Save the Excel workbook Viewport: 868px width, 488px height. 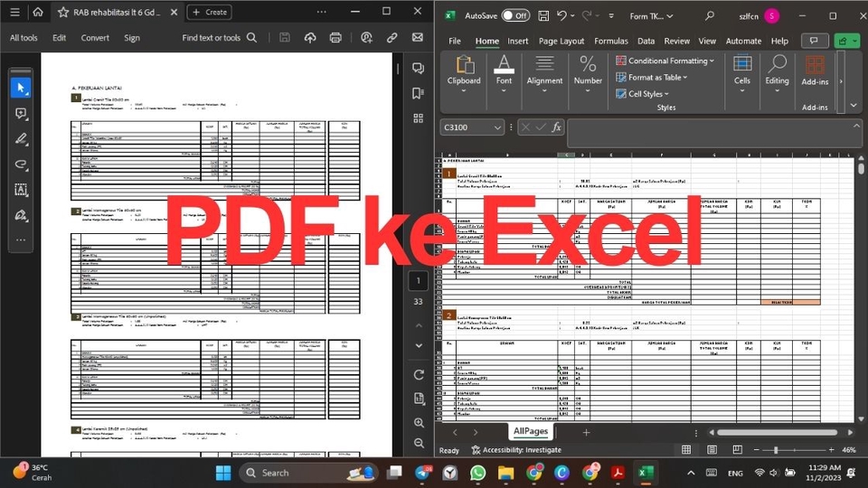tap(543, 15)
